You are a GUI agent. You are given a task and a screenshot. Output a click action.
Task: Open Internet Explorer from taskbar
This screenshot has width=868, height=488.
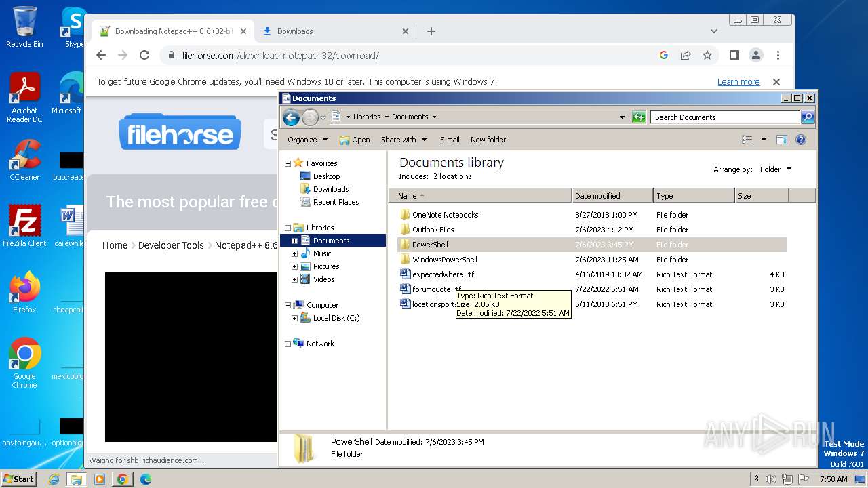[x=54, y=479]
